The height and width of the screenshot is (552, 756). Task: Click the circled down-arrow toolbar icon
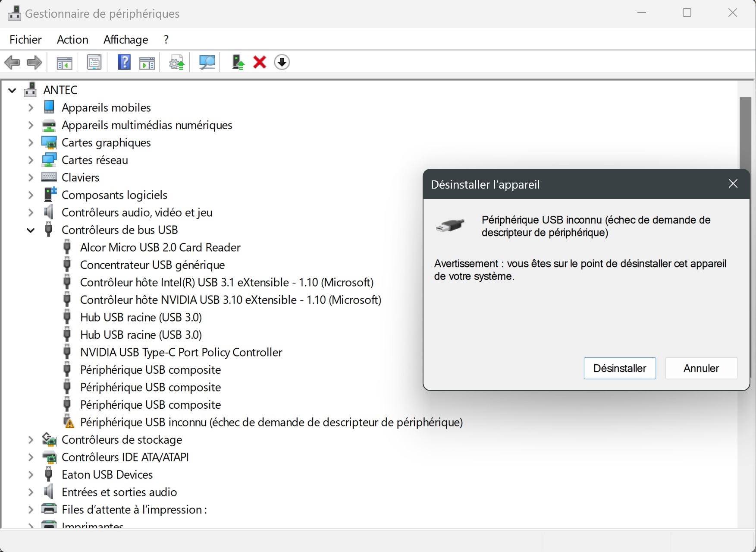[x=282, y=63]
